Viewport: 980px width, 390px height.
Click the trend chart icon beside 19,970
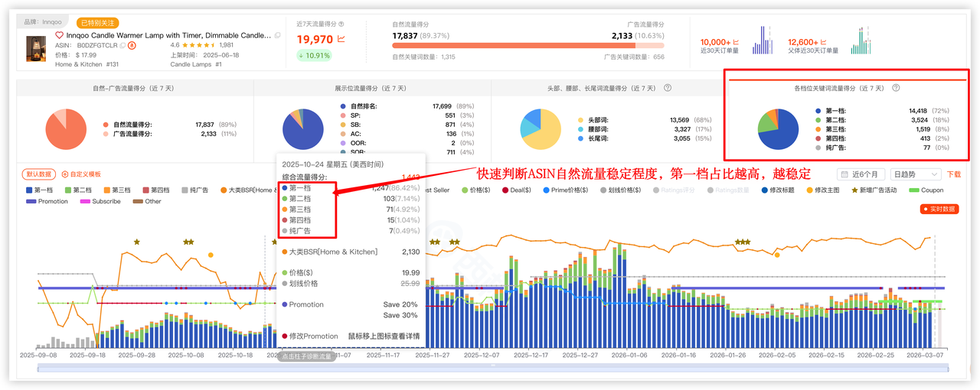coord(341,38)
